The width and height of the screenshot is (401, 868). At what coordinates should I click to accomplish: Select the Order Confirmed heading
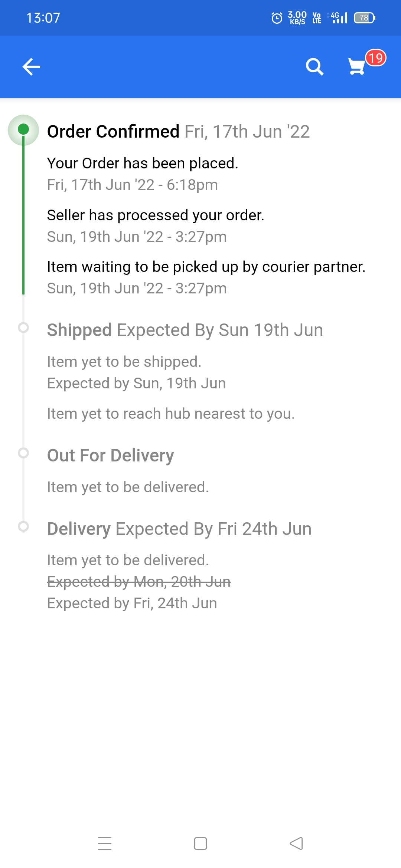click(113, 132)
